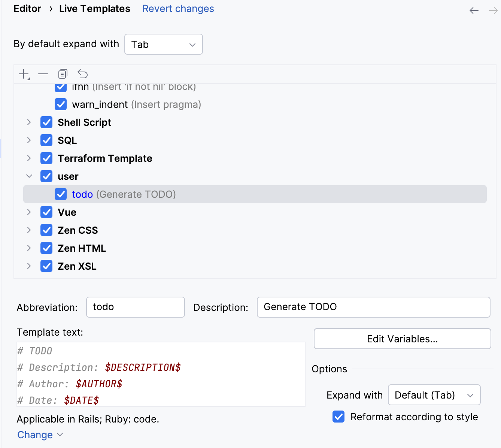Viewport: 501px width, 448px height.
Task: Collapse the user template group
Action: coord(29,176)
